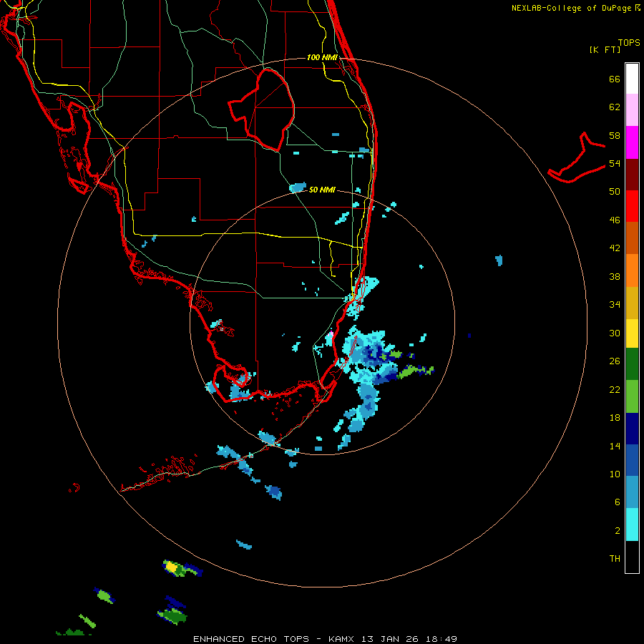The image size is (644, 644).
Task: Click the navy blue legend swatch
Action: tap(632, 429)
